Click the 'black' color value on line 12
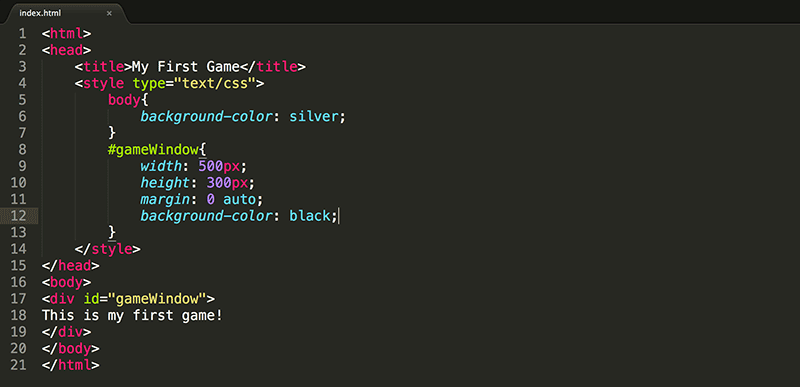This screenshot has width=800, height=387. [309, 216]
